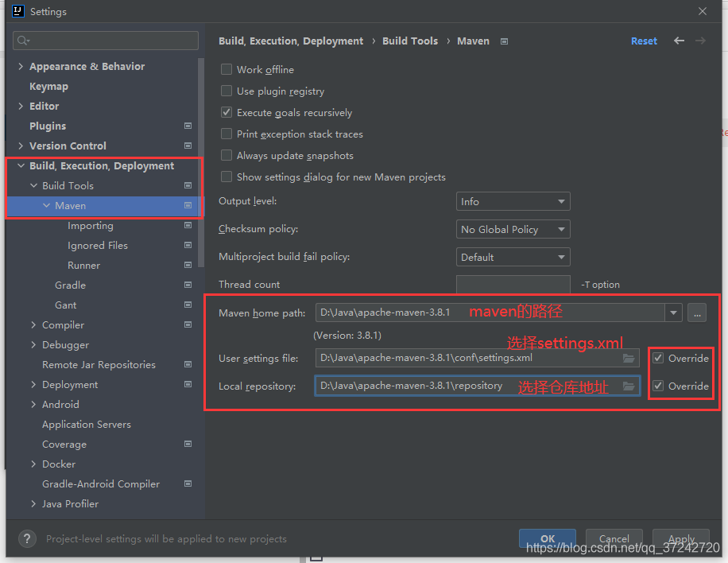Viewport: 728px width, 563px height.
Task: Open the Checksum policy dropdown
Action: tap(513, 230)
